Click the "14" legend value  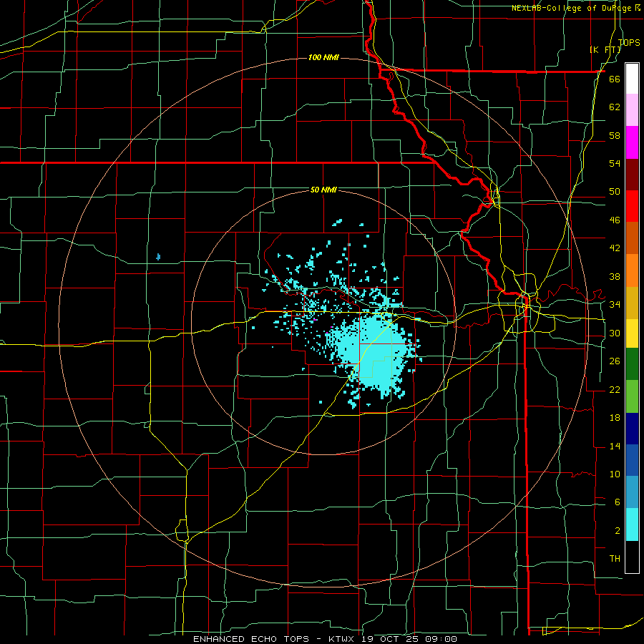[615, 446]
